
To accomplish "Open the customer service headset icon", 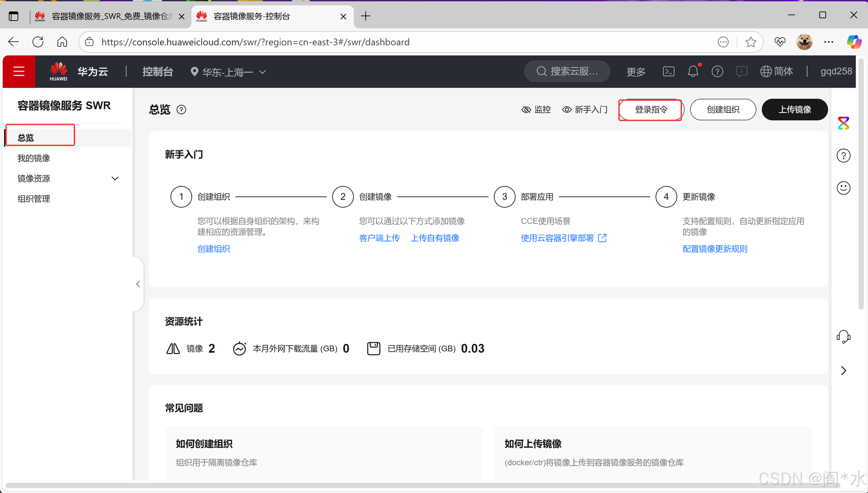I will tap(843, 336).
